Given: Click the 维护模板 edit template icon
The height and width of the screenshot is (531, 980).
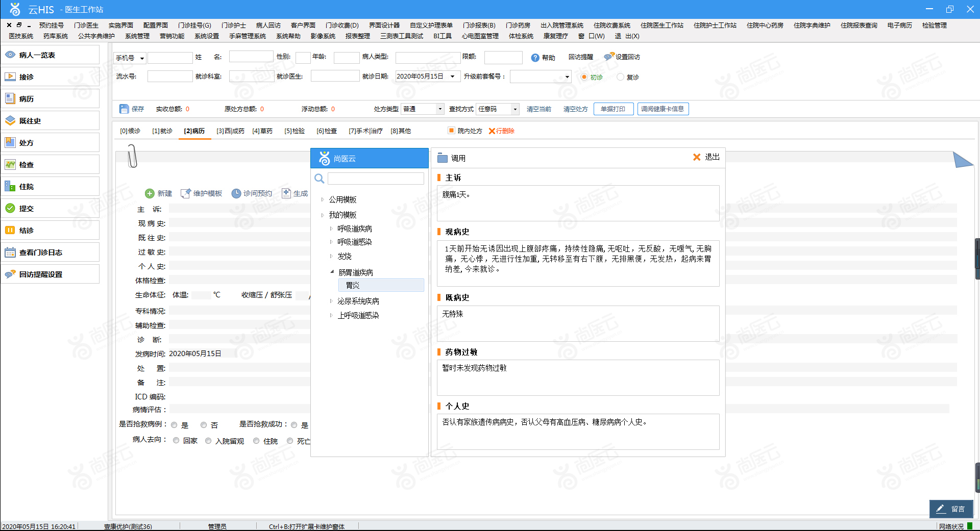Looking at the screenshot, I should (186, 193).
